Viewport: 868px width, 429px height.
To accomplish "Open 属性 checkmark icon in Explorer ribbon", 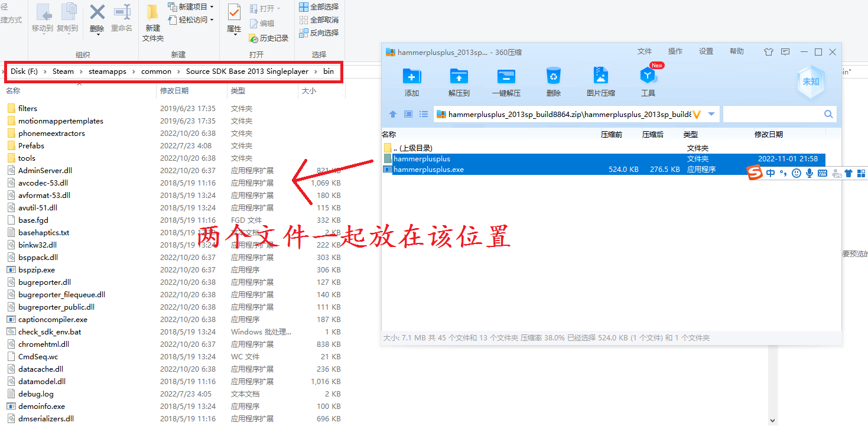I will (x=234, y=12).
